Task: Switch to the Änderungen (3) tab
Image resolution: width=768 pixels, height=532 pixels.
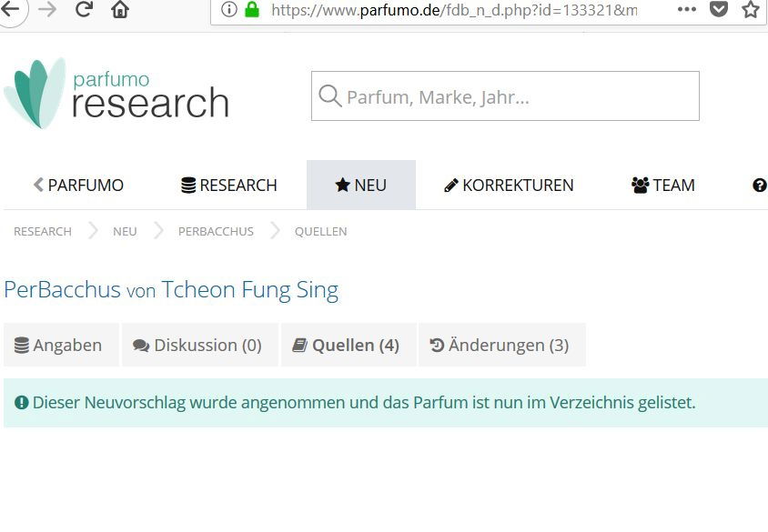Action: click(502, 345)
